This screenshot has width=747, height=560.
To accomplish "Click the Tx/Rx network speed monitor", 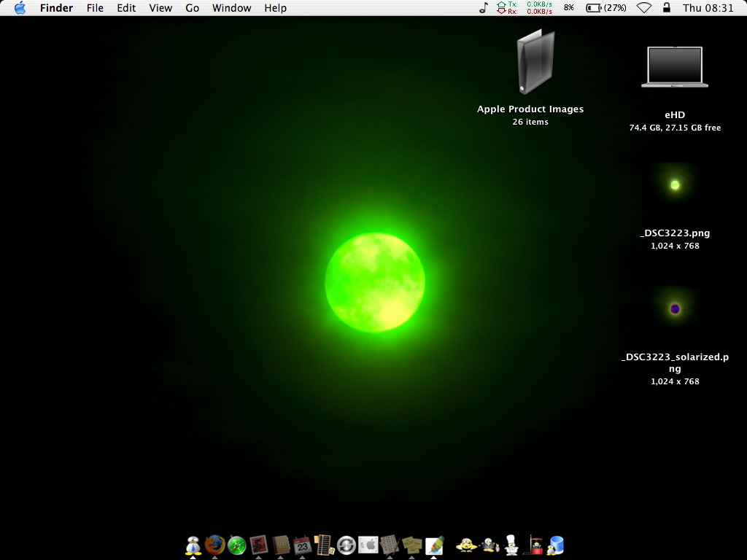I will coord(525,8).
